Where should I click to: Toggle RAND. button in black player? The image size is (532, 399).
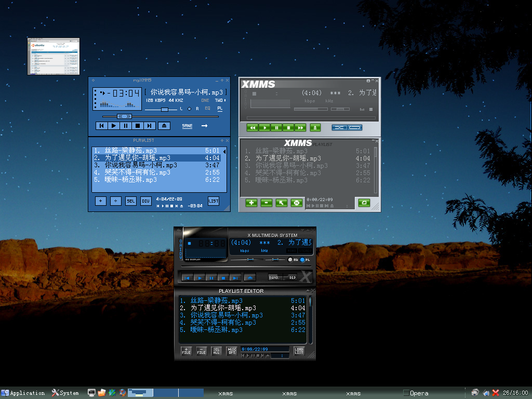(x=274, y=277)
